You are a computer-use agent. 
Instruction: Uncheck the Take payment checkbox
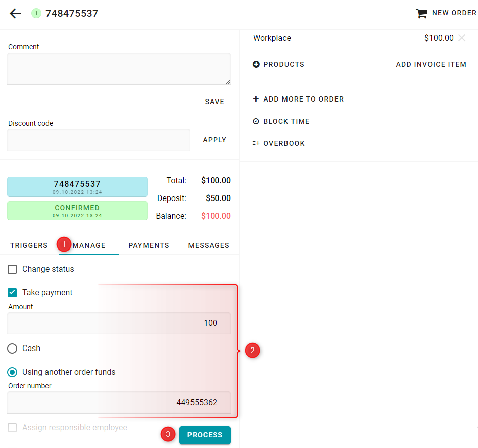point(12,293)
